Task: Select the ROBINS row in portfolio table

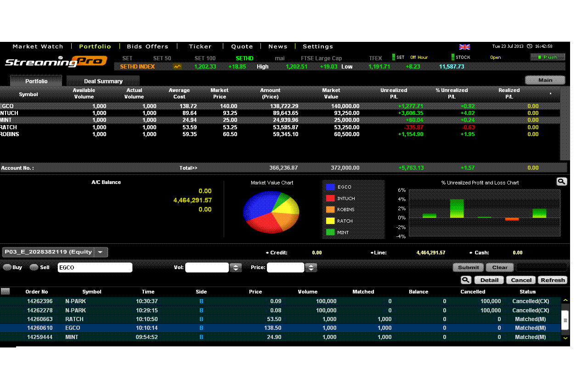Action: click(x=280, y=134)
